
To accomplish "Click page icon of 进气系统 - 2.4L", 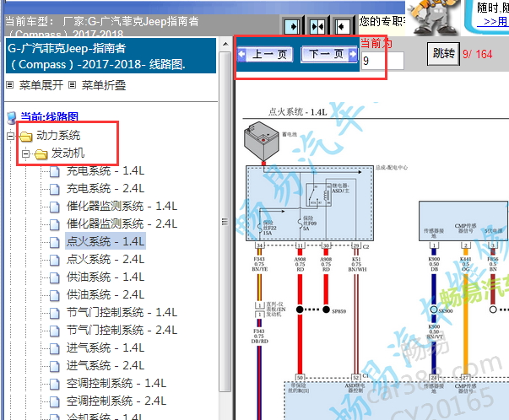I will (x=55, y=366).
